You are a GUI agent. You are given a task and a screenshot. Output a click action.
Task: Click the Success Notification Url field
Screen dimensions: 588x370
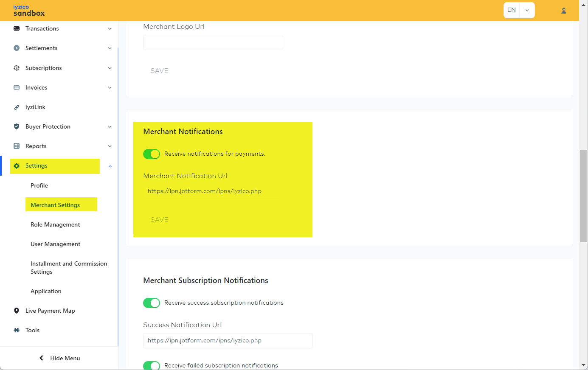pyautogui.click(x=228, y=341)
